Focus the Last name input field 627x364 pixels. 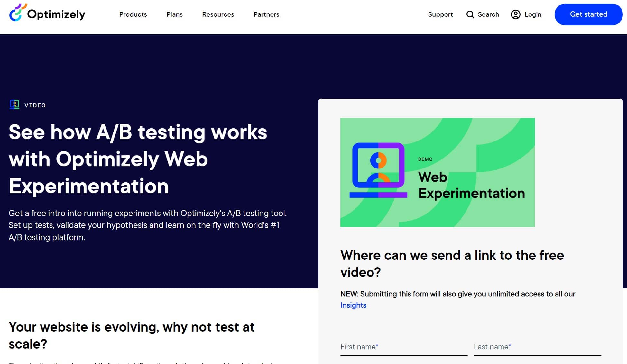(x=537, y=347)
